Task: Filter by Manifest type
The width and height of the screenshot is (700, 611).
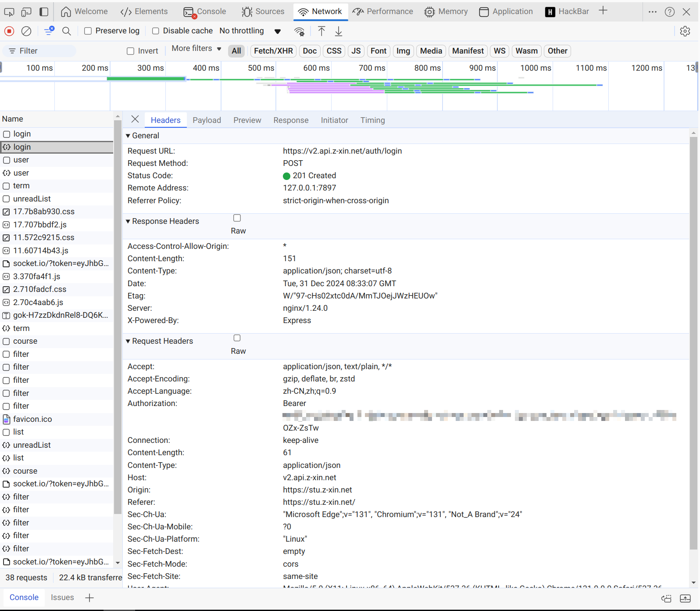Action: point(468,51)
